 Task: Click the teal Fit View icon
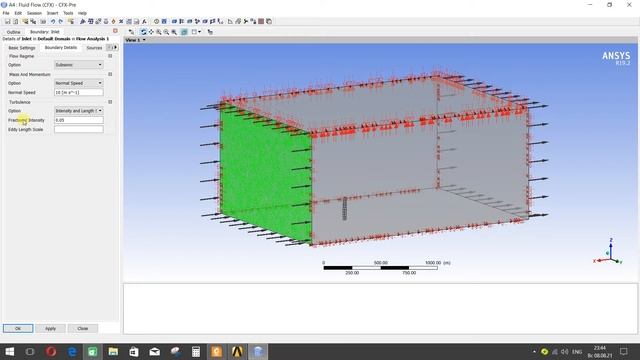(184, 32)
